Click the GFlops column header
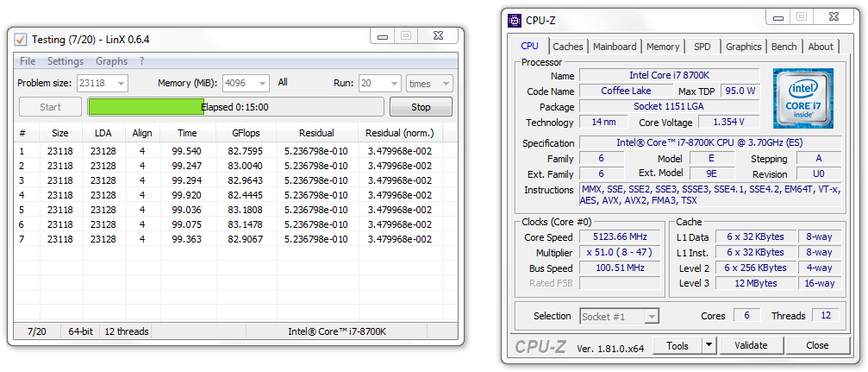 coord(247,133)
